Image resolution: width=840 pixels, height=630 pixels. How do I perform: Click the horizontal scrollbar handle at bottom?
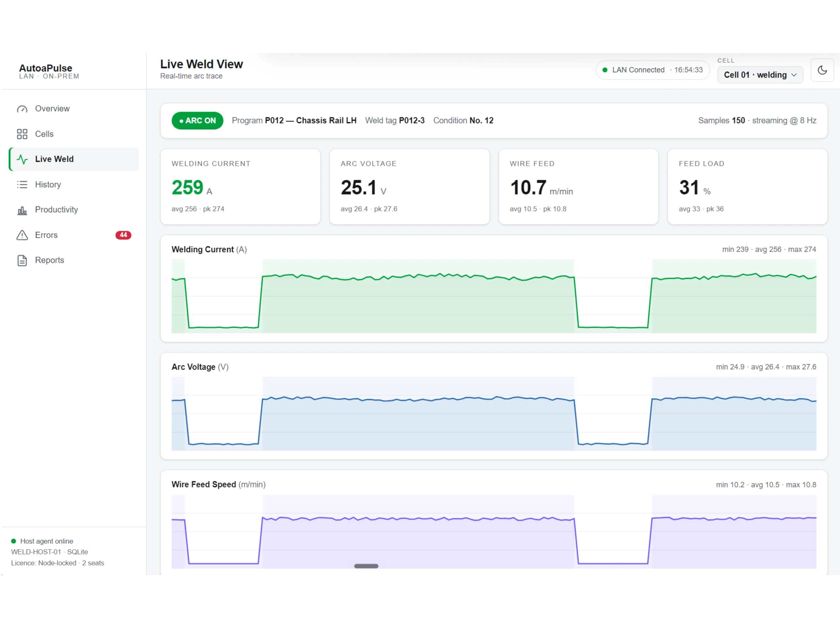click(366, 566)
